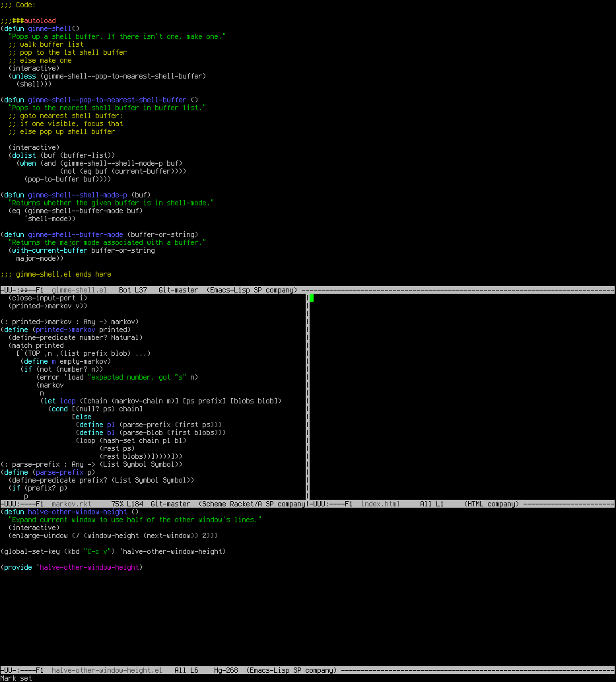Click 'All L6' position in bottom mode line
Viewport: 616px width, 682px height.
point(186,670)
